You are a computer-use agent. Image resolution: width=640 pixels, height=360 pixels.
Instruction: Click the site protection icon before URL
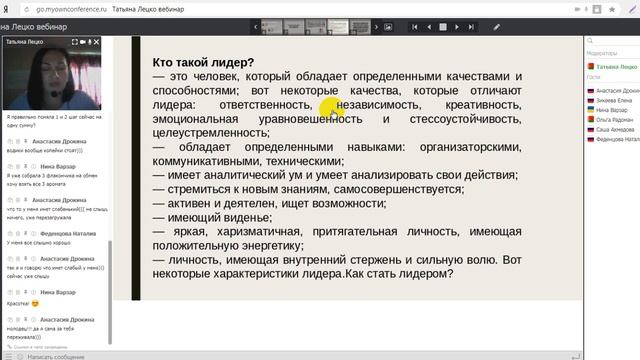click(27, 9)
